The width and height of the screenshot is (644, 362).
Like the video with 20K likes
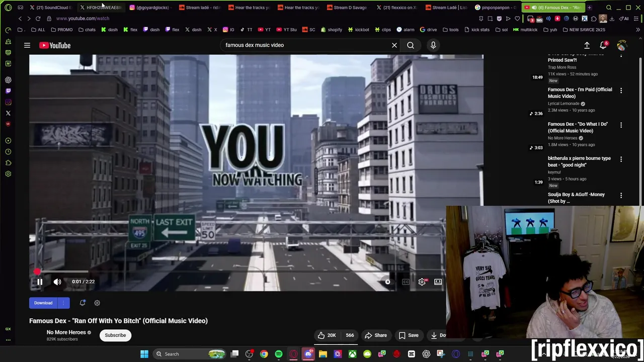click(327, 335)
